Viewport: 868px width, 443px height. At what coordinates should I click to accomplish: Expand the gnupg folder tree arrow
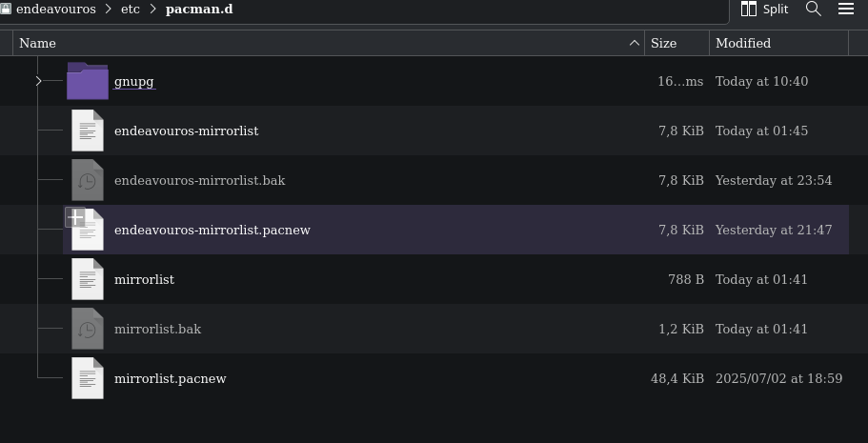38,81
